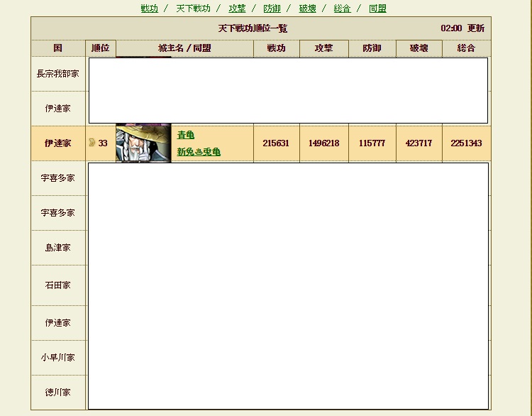Click the 総合 column header in the table

[466, 48]
